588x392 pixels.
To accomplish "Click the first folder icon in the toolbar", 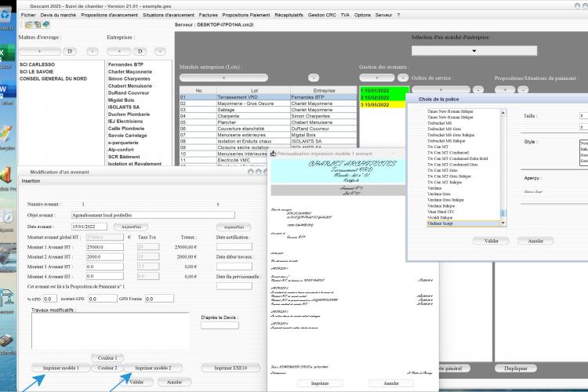I will click(x=28, y=25).
